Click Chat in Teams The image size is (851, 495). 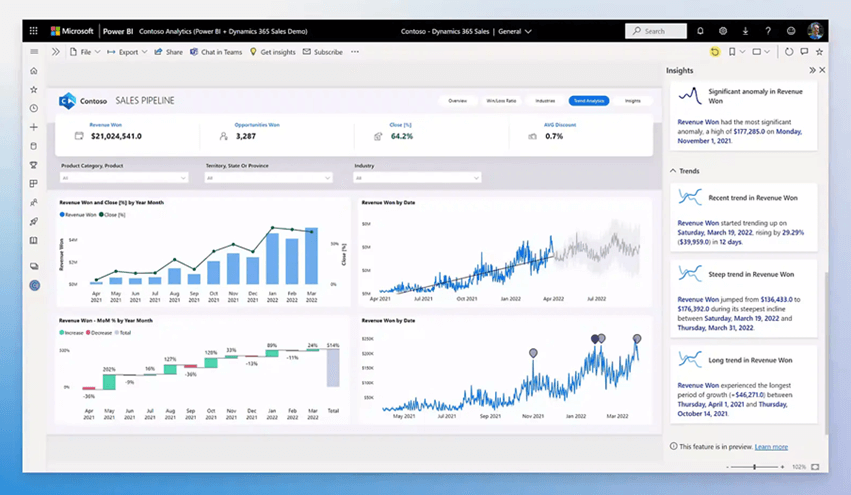coord(216,52)
